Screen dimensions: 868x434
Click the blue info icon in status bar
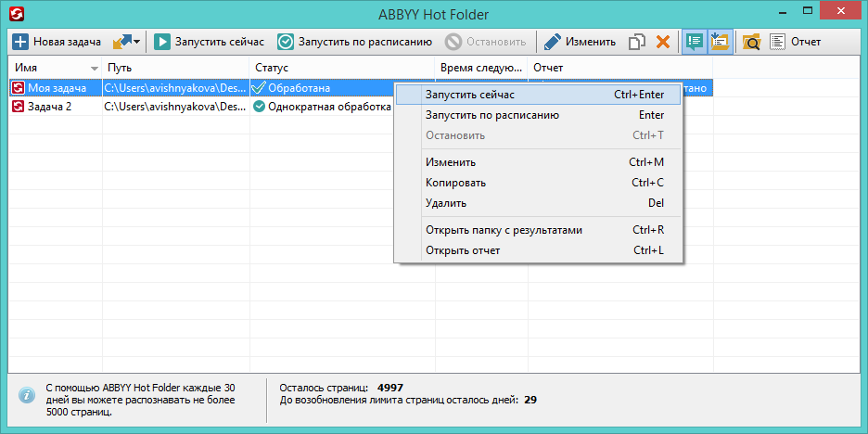pyautogui.click(x=27, y=395)
